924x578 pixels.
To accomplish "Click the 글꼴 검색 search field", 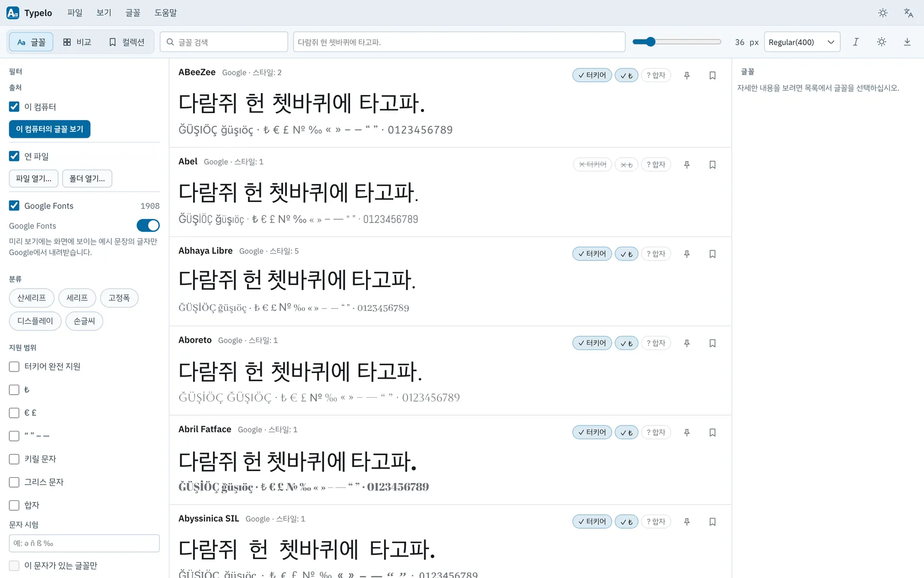I will pos(224,42).
